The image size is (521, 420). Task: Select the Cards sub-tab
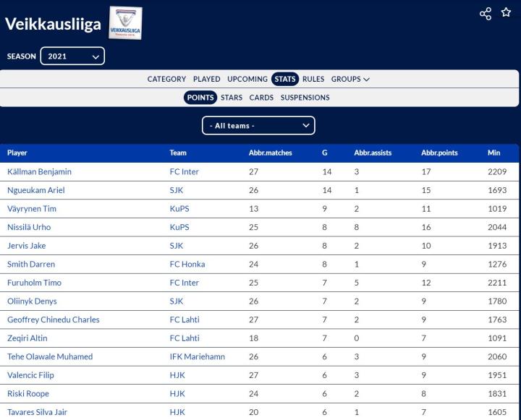(261, 98)
